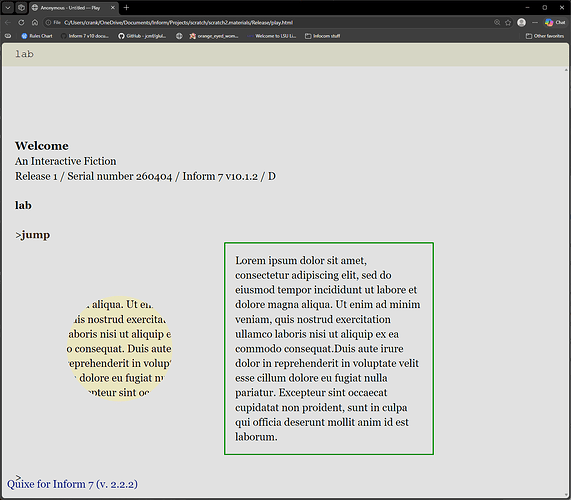
Task: Open the tab actions menu chevron
Action: (8, 7)
